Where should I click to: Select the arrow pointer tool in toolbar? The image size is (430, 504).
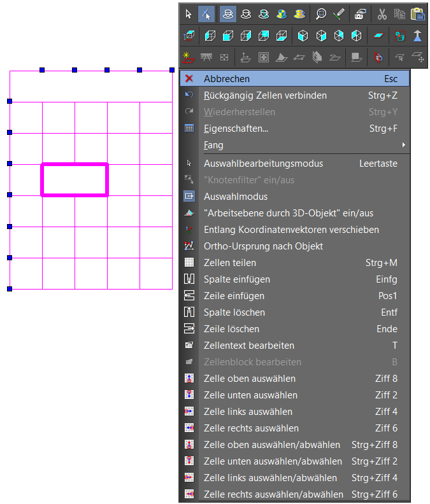189,14
